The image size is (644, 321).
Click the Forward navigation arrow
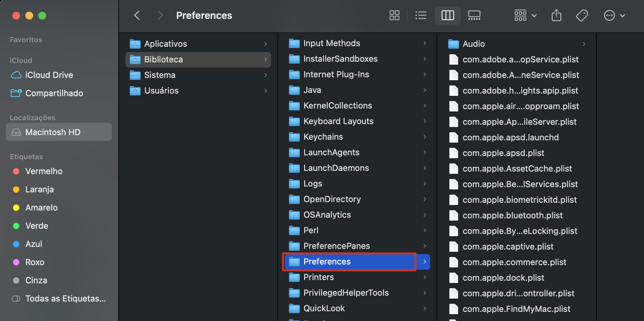[160, 15]
